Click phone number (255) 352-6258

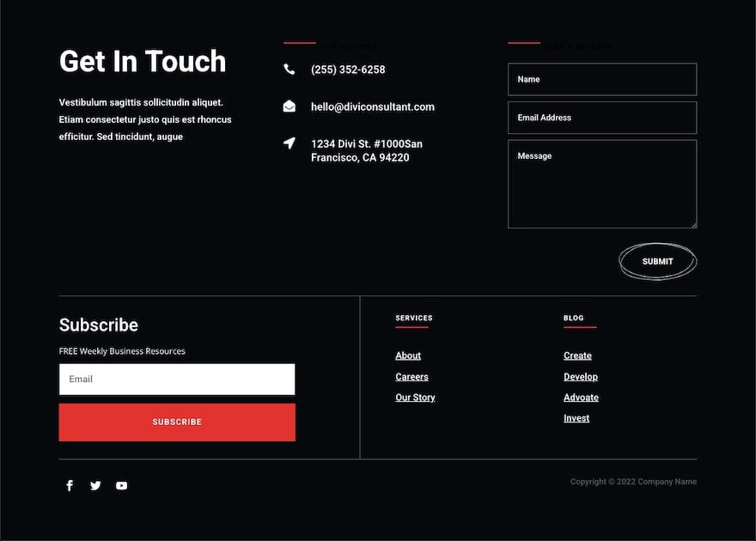pos(348,70)
